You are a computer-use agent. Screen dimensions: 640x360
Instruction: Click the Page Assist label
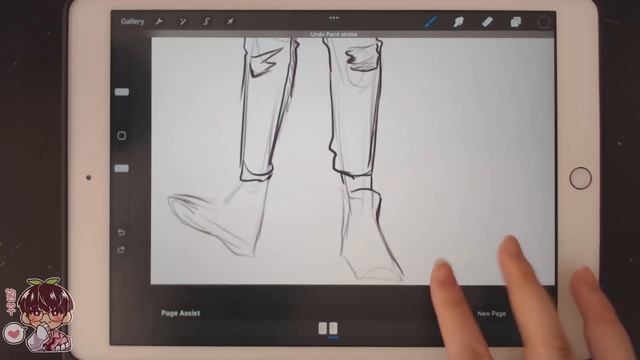(180, 313)
